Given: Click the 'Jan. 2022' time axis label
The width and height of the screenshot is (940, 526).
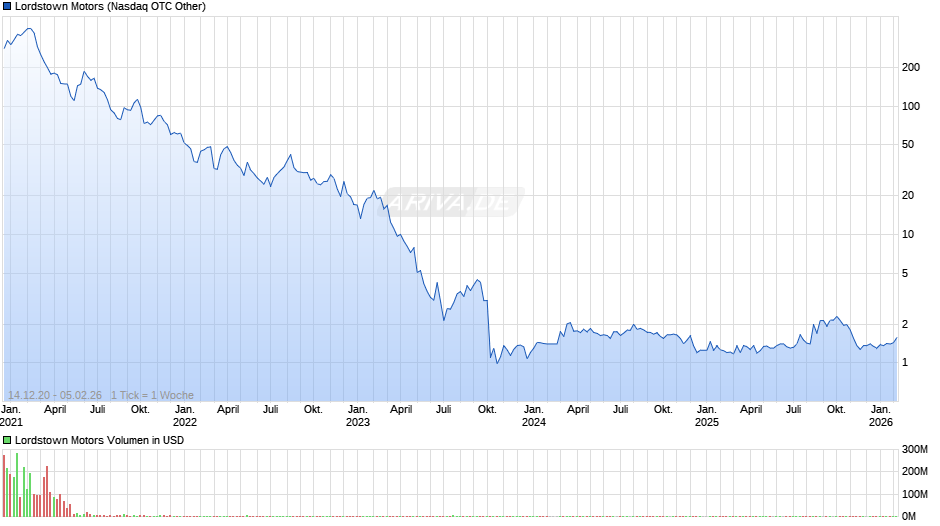Looking at the screenshot, I should click(185, 416).
